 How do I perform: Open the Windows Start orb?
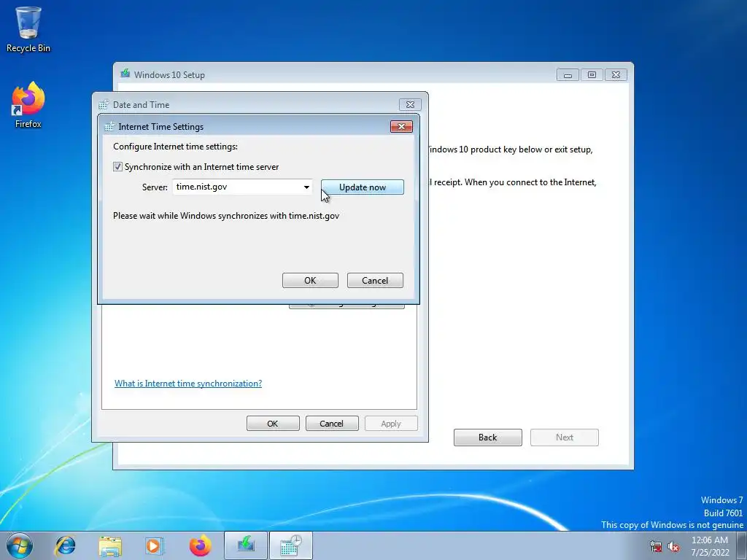click(20, 545)
